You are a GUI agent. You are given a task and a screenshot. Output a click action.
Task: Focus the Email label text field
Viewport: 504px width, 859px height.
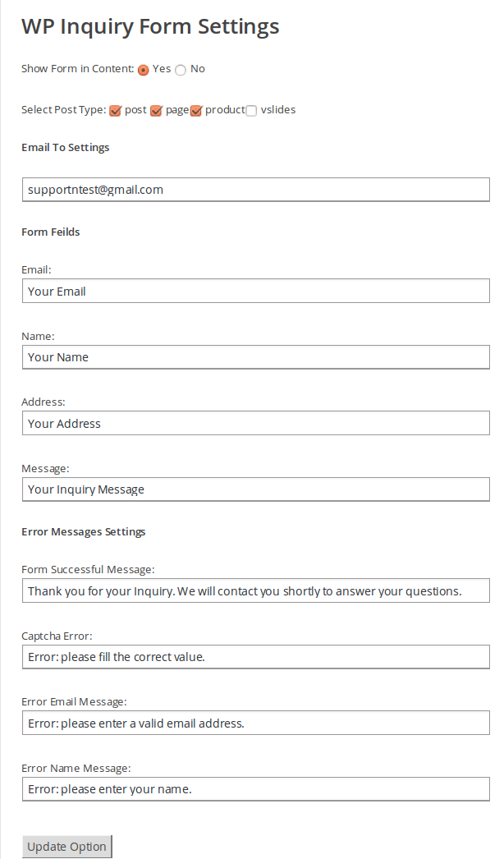click(256, 291)
